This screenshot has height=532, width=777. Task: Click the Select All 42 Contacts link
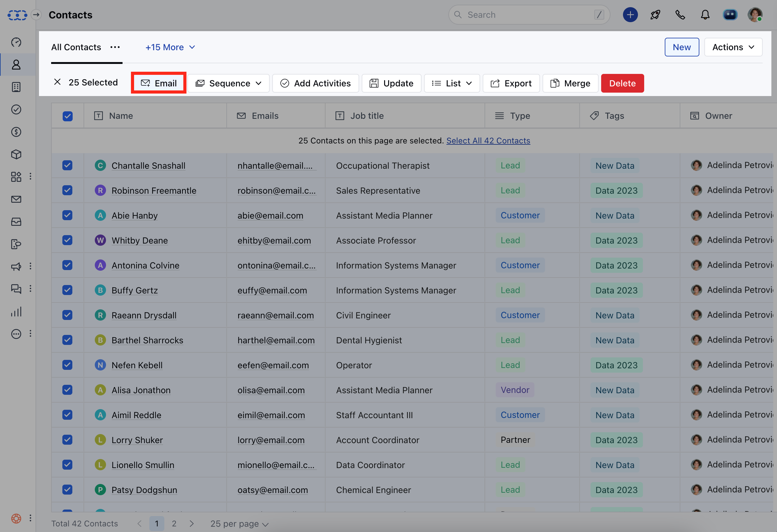tap(488, 140)
